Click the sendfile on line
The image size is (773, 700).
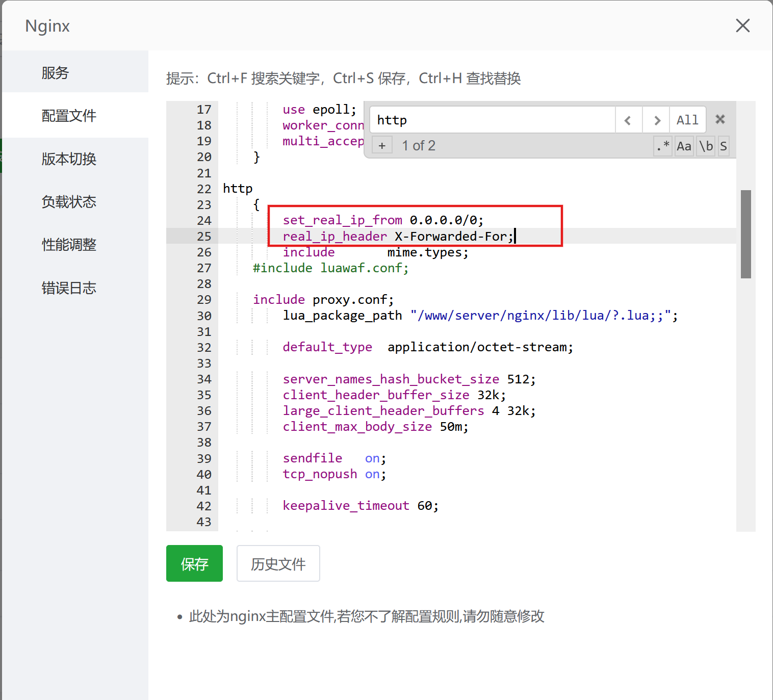[334, 458]
